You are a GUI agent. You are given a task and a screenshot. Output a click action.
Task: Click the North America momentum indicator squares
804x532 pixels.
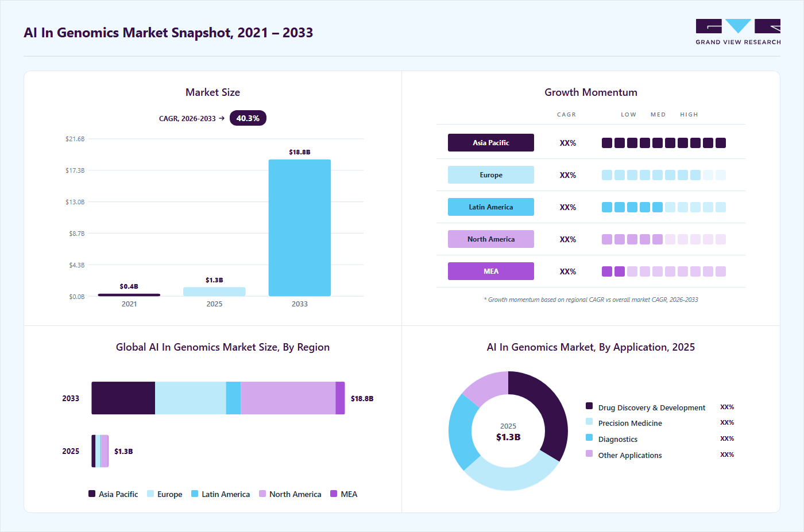(x=664, y=239)
